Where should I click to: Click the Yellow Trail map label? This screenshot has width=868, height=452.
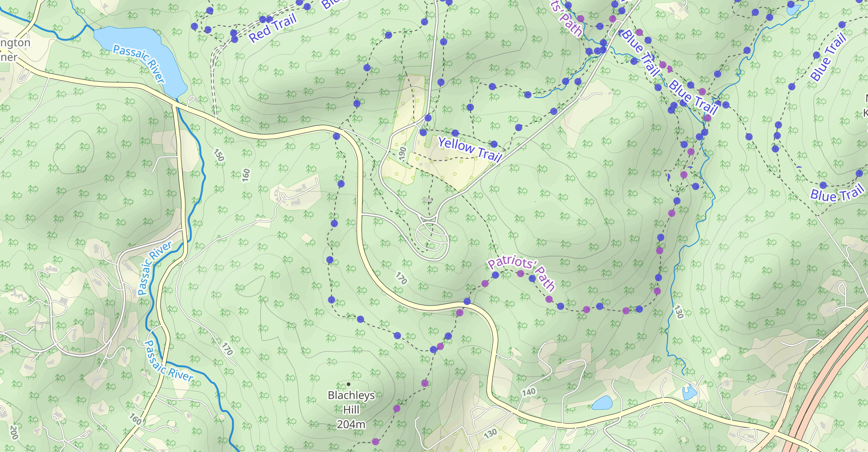[x=470, y=150]
